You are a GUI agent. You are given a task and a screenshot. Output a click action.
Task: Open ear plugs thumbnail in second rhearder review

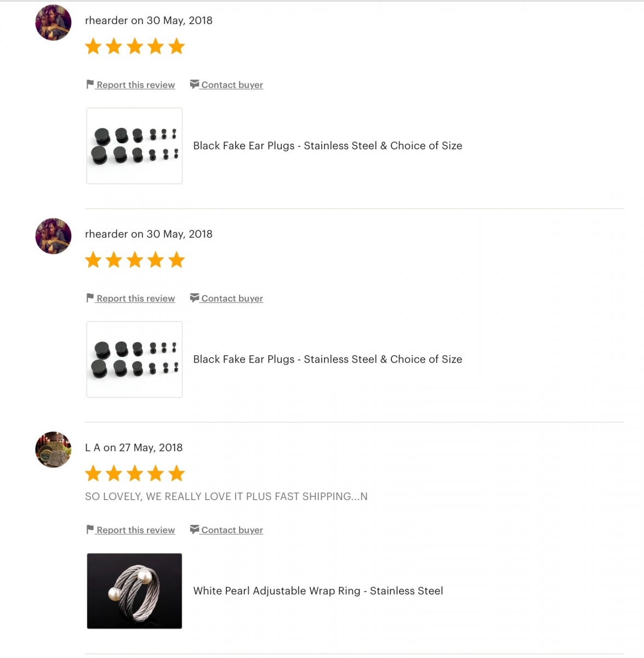point(134,359)
